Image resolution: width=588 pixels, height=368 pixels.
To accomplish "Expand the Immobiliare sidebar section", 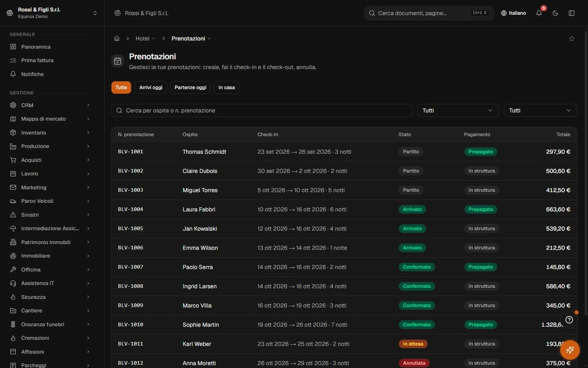I will (50, 256).
